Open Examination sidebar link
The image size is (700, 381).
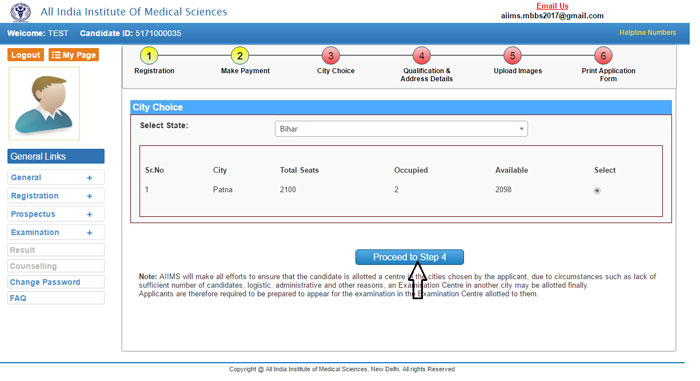tap(35, 232)
